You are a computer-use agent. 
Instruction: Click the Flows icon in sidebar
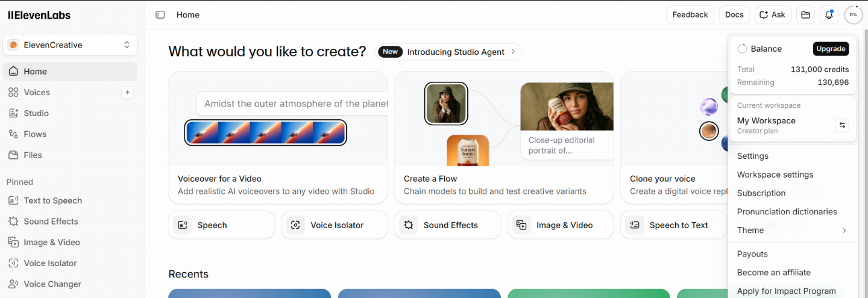(13, 134)
